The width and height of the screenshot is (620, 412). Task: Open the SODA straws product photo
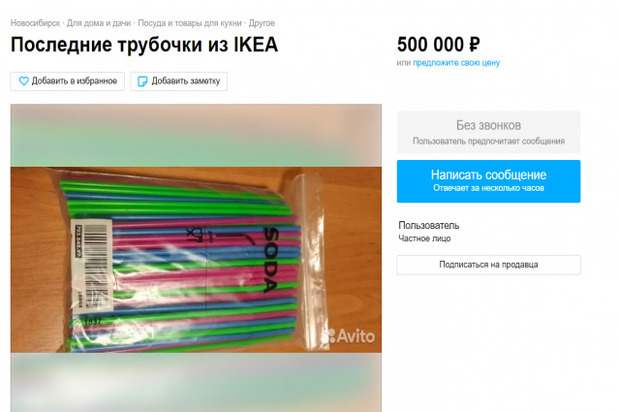[196, 260]
